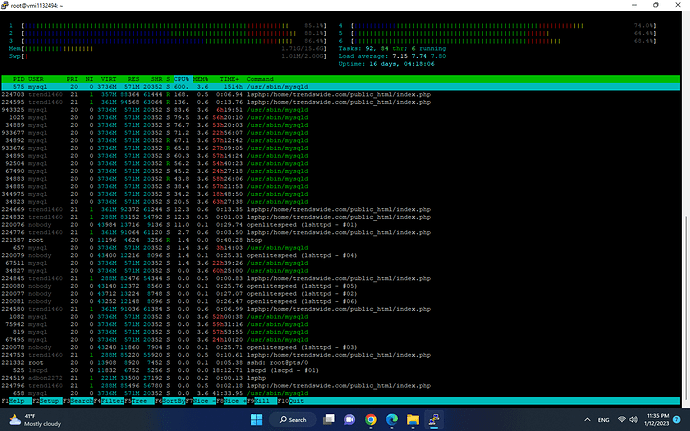Open the volume control in the system tray
Image resolution: width=690 pixels, height=431 pixels.
click(x=634, y=420)
